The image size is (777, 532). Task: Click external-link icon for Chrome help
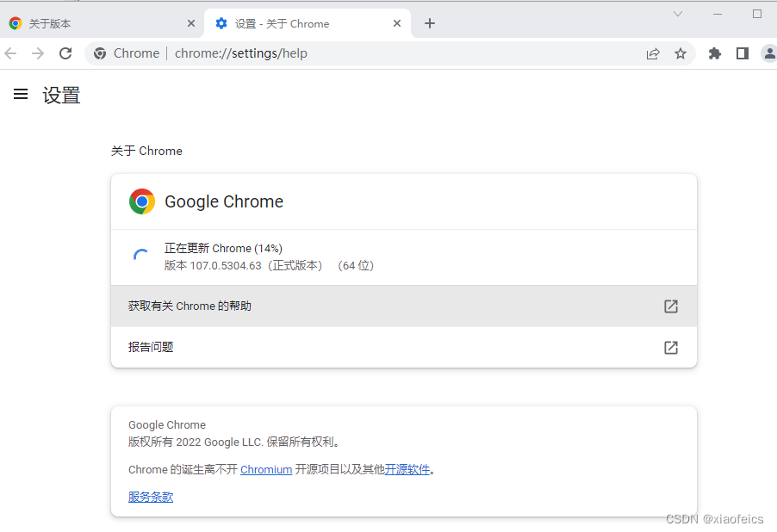670,306
